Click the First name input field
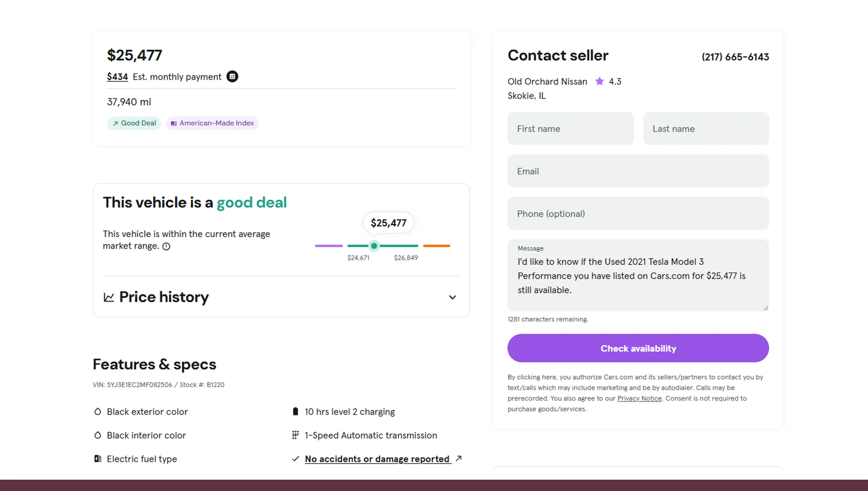Screen dimensions: 868x491 (570, 129)
